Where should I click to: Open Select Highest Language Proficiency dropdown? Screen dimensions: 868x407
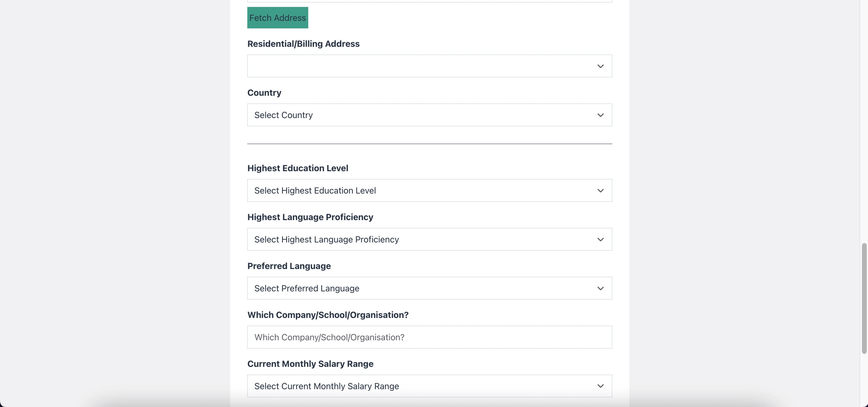[429, 239]
